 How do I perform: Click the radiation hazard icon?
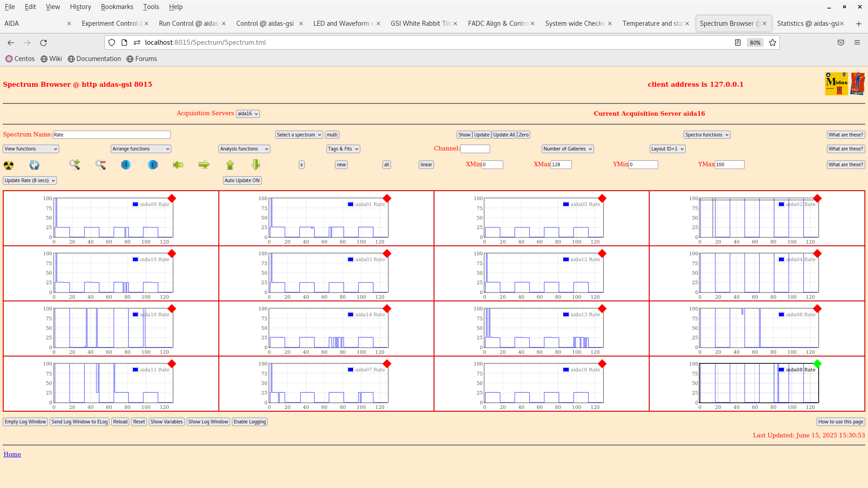coord(9,165)
